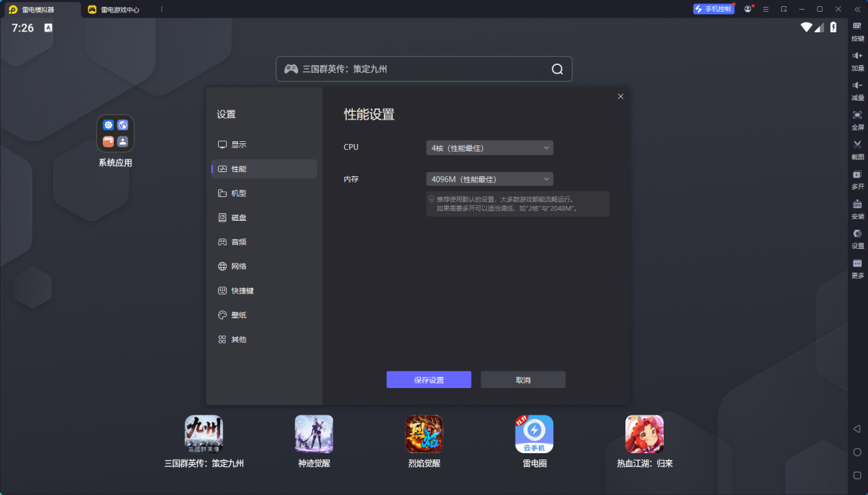
Task: Open the 系统应用 folder on the desktop
Action: [x=114, y=134]
